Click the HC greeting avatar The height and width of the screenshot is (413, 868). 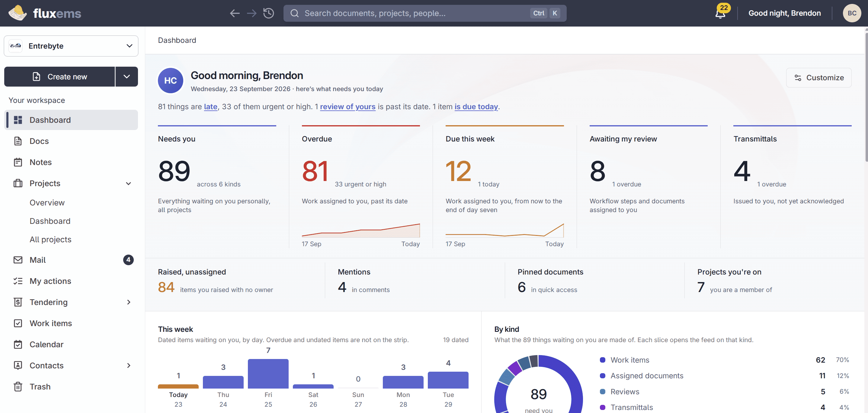[x=171, y=81]
